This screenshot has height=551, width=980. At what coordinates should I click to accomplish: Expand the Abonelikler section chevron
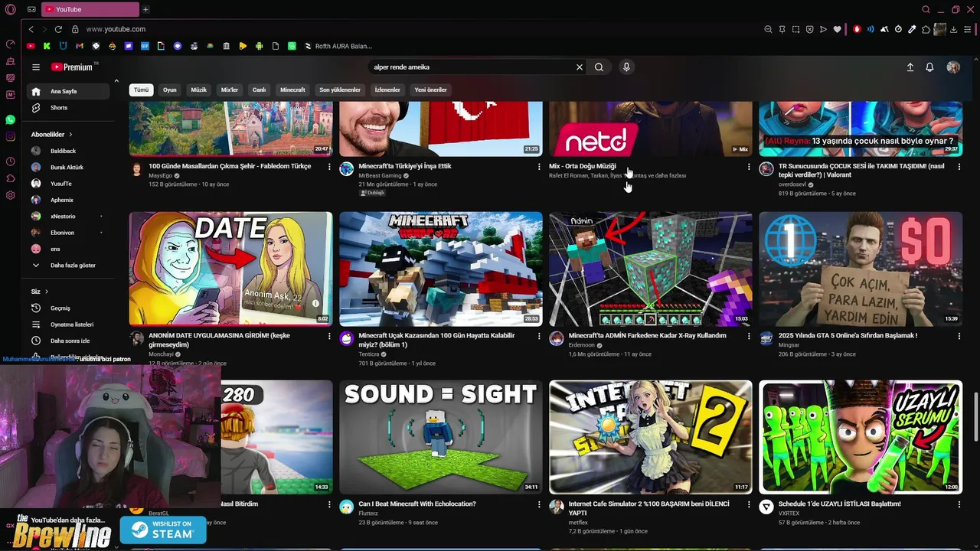[71, 135]
